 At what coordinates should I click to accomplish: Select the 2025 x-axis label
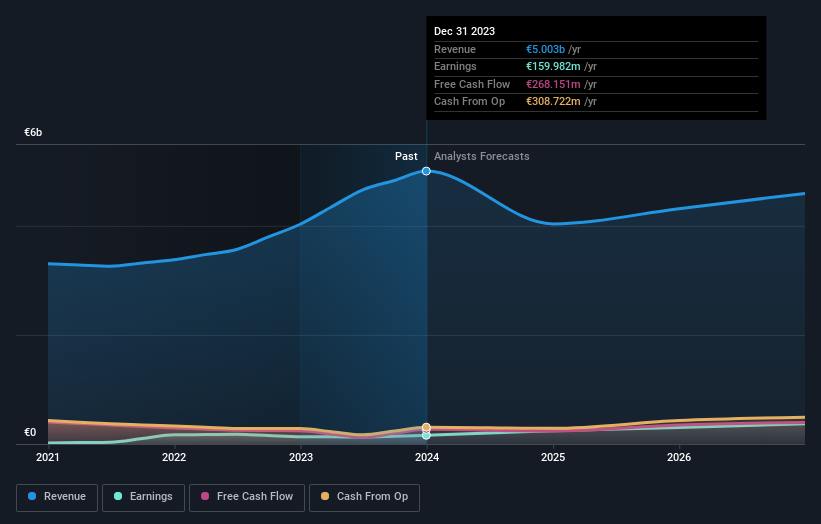pos(553,457)
